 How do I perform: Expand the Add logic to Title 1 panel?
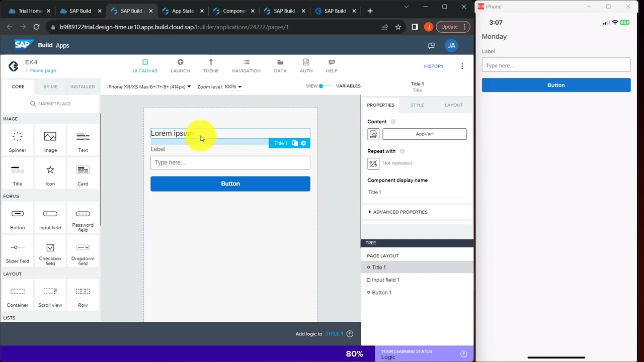tap(350, 334)
